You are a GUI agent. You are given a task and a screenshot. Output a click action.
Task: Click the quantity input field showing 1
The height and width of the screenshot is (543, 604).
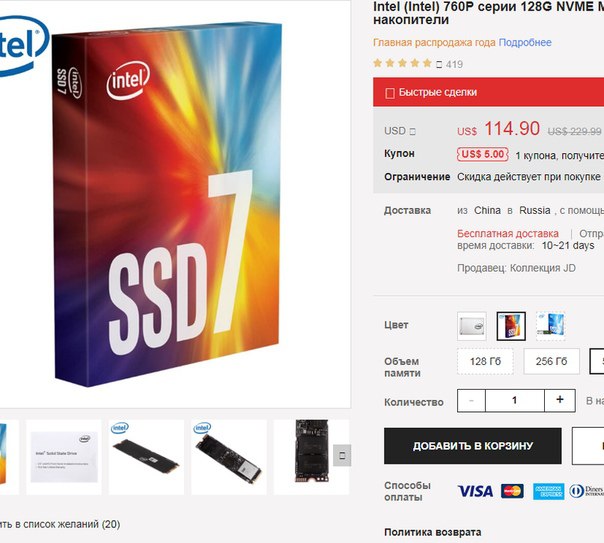[x=515, y=401]
